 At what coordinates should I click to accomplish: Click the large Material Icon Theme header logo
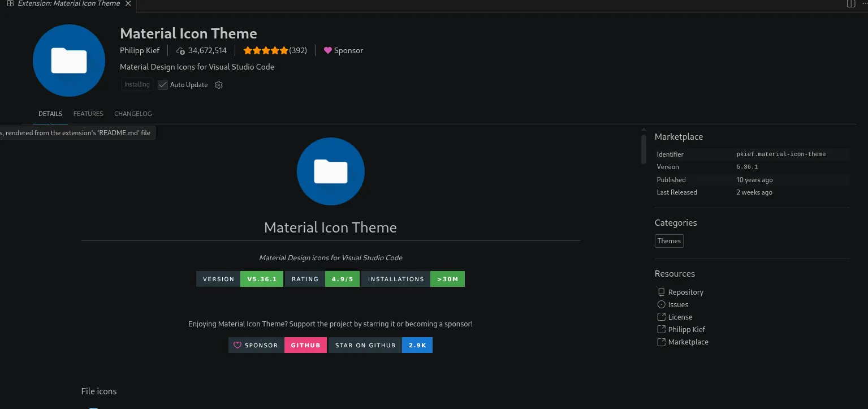(x=69, y=61)
